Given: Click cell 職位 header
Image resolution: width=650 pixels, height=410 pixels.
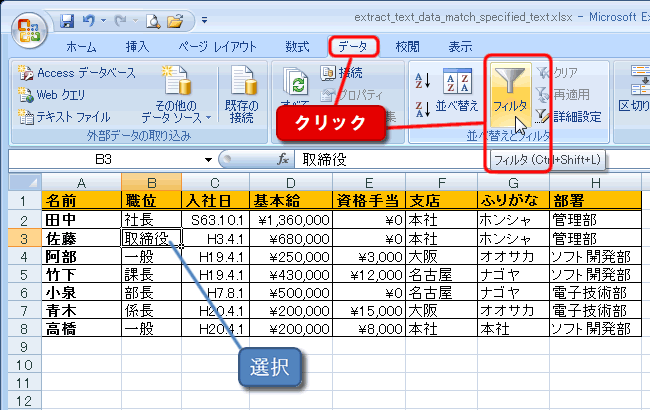Looking at the screenshot, I should point(151,201).
